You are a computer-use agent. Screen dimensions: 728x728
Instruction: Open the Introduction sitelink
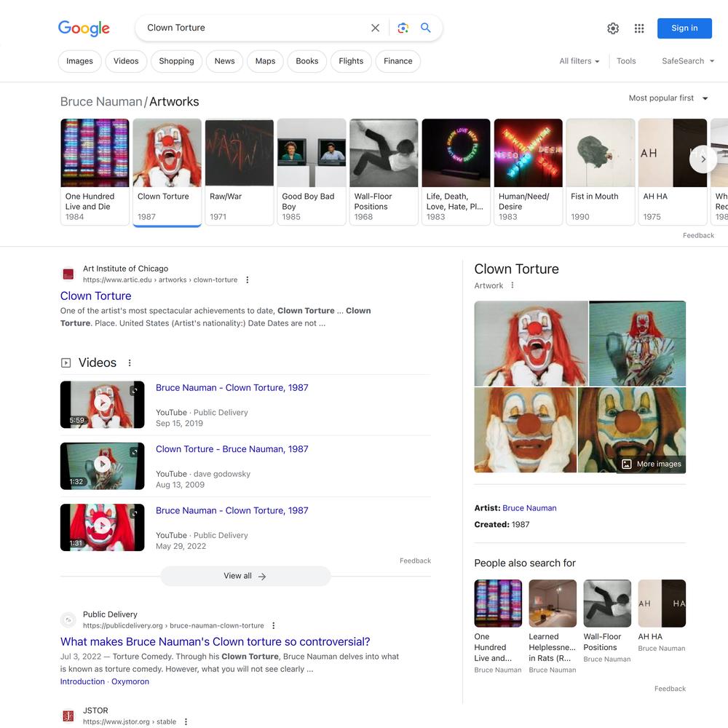coord(82,681)
